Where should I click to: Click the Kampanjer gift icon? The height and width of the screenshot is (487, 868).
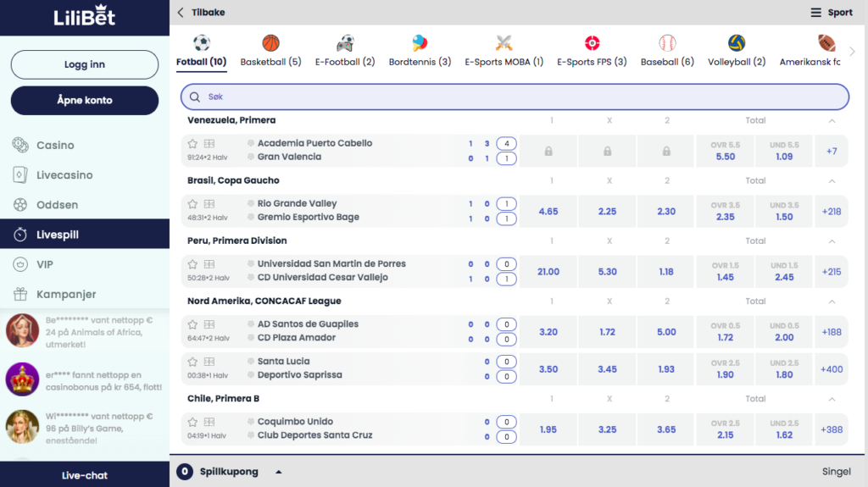click(x=20, y=294)
